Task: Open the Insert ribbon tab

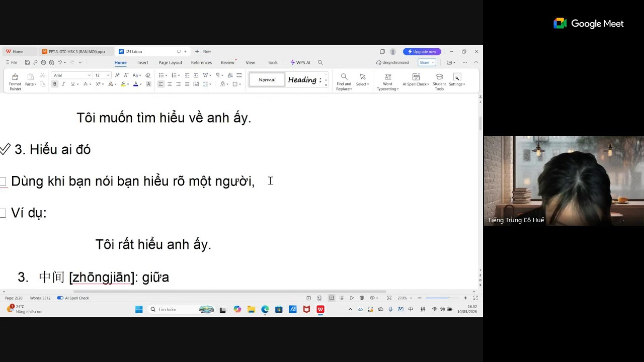Action: (x=143, y=62)
